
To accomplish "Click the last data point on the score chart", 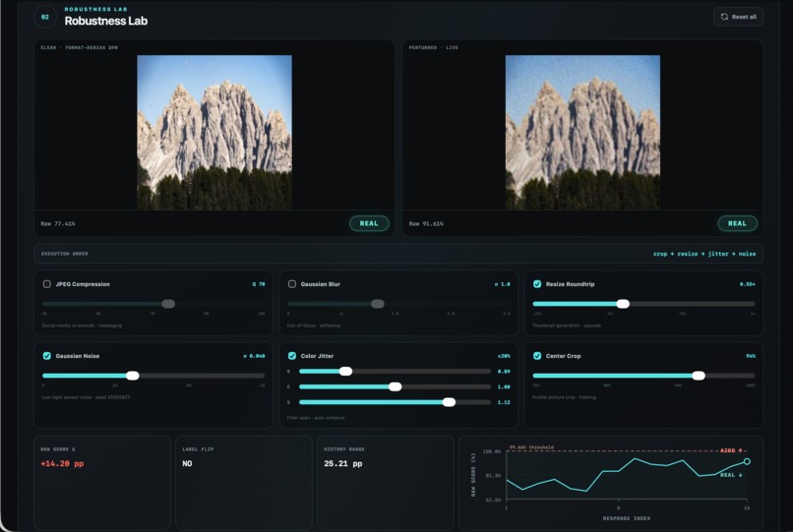I will point(747,462).
